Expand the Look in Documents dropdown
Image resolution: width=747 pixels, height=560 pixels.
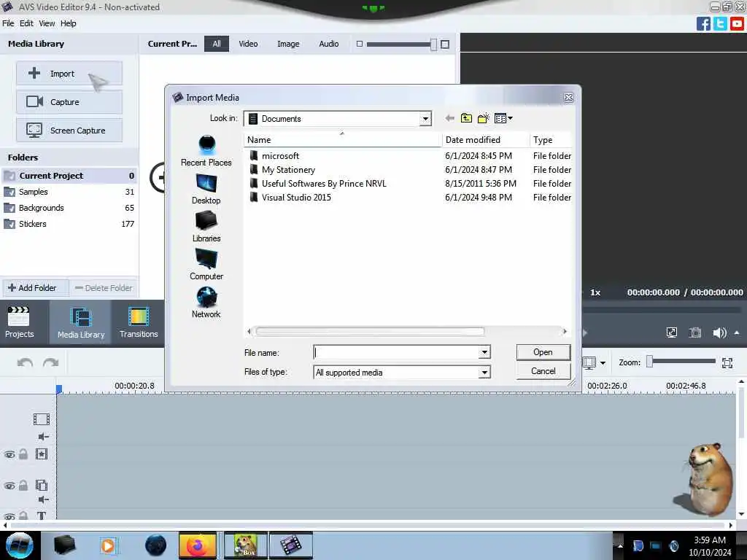pos(425,119)
